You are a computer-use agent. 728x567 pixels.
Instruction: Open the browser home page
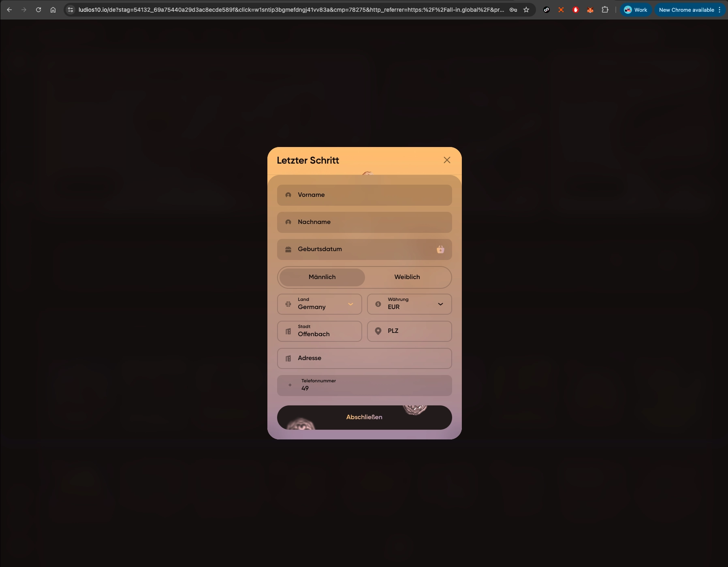[53, 10]
